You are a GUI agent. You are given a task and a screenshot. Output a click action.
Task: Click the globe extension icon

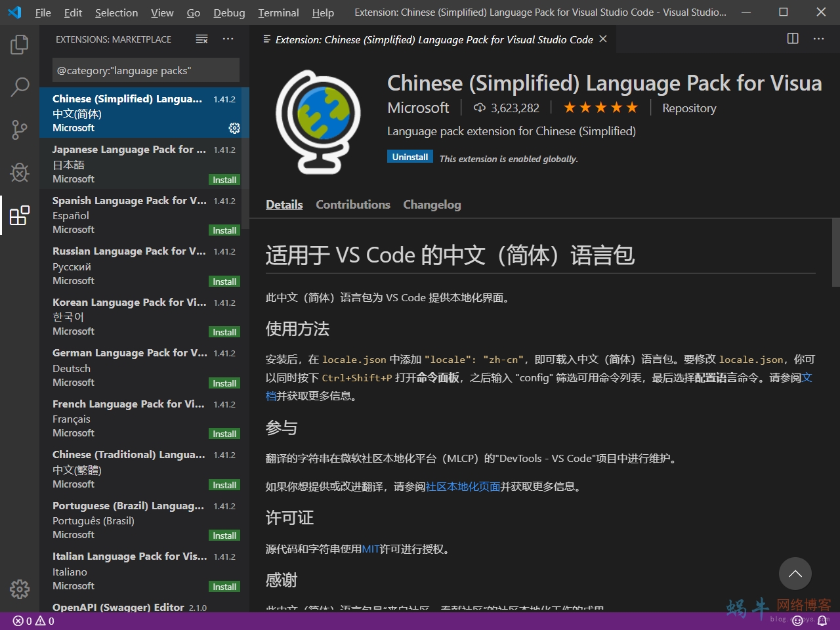318,121
